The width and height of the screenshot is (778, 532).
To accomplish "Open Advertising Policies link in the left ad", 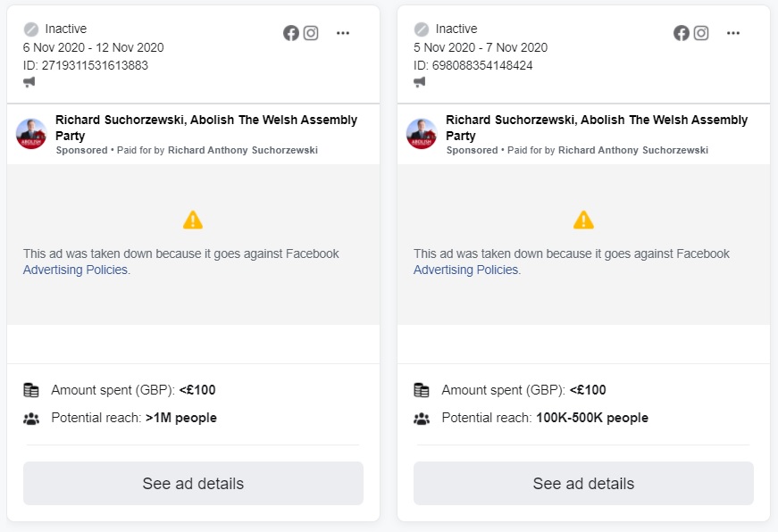I will 77,270.
